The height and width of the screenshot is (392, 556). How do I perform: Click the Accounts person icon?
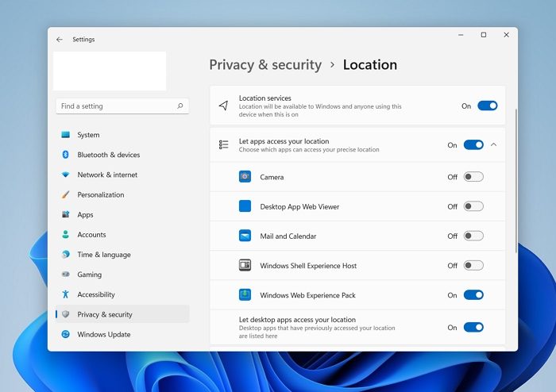[x=66, y=234]
